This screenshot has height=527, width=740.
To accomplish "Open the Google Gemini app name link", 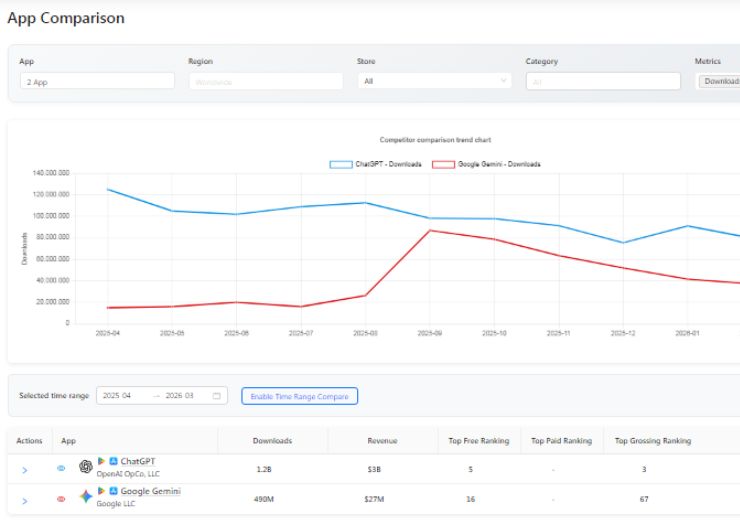I will point(151,491).
